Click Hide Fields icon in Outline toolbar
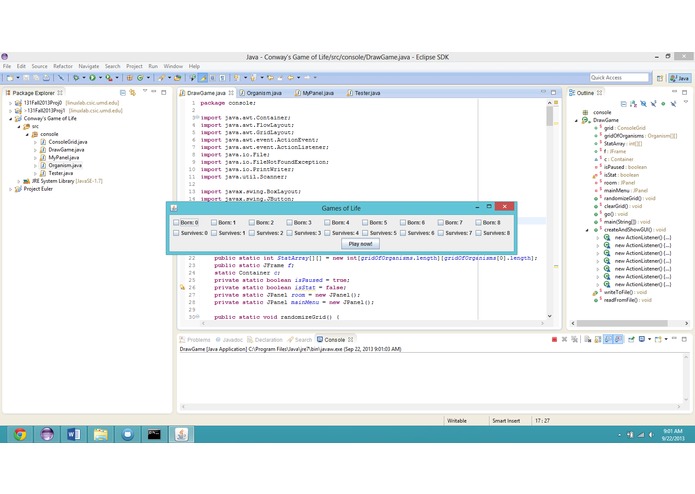The image size is (695, 494). [x=644, y=104]
